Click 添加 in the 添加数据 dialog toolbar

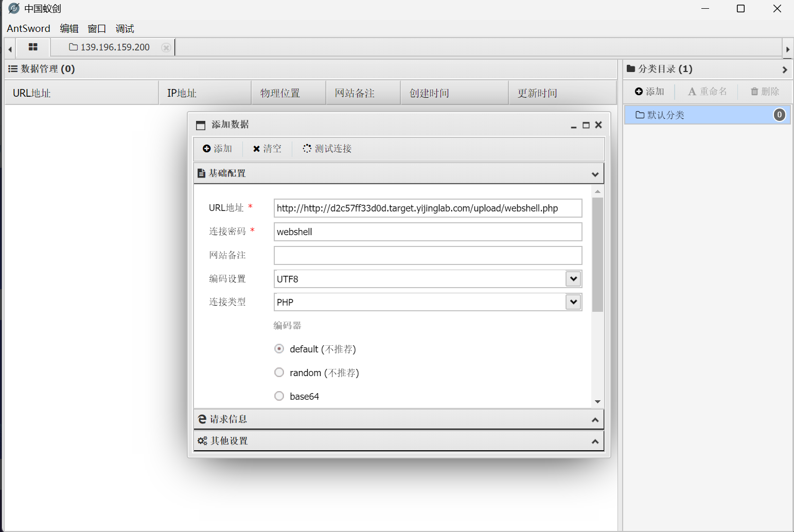click(x=217, y=149)
